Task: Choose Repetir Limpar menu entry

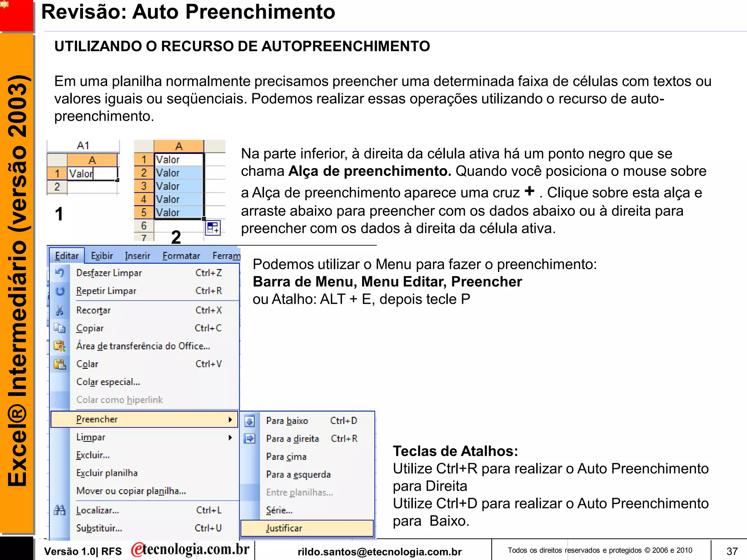Action: [x=144, y=291]
